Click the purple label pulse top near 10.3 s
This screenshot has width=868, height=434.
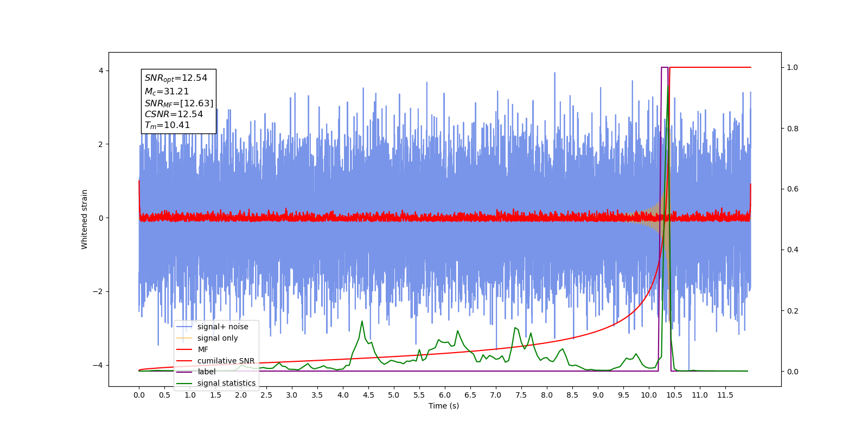(665, 67)
